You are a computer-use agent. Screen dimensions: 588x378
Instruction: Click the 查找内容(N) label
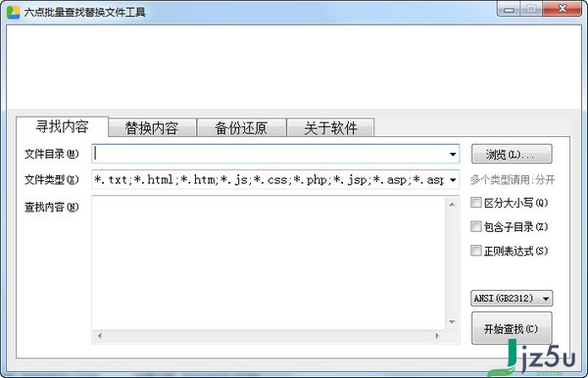52,207
